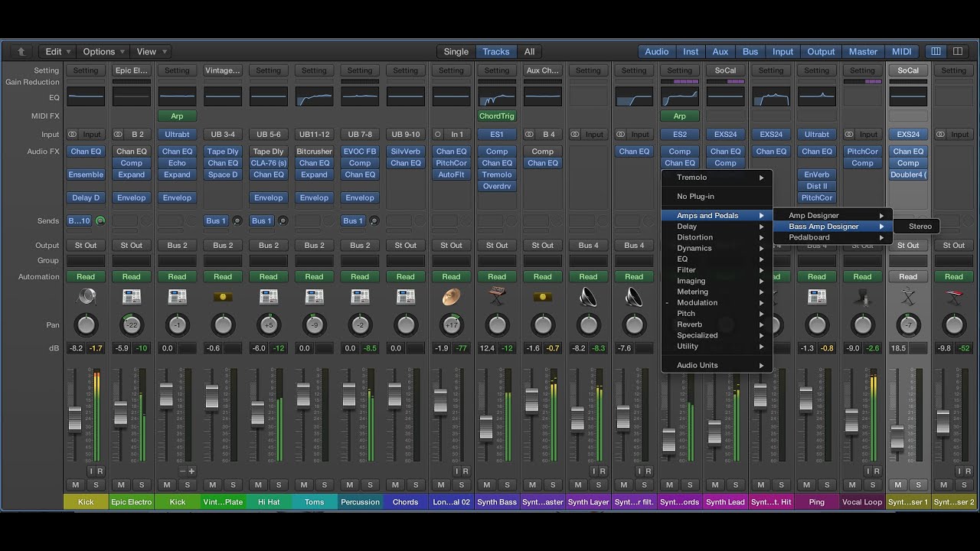980x551 pixels.
Task: Switch to narrow channel strips view icon
Action: [936, 52]
